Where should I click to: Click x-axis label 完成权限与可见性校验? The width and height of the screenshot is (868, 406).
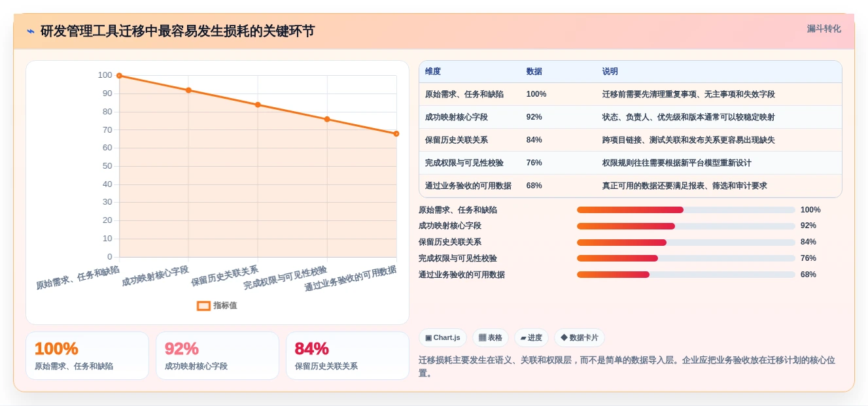click(x=286, y=277)
